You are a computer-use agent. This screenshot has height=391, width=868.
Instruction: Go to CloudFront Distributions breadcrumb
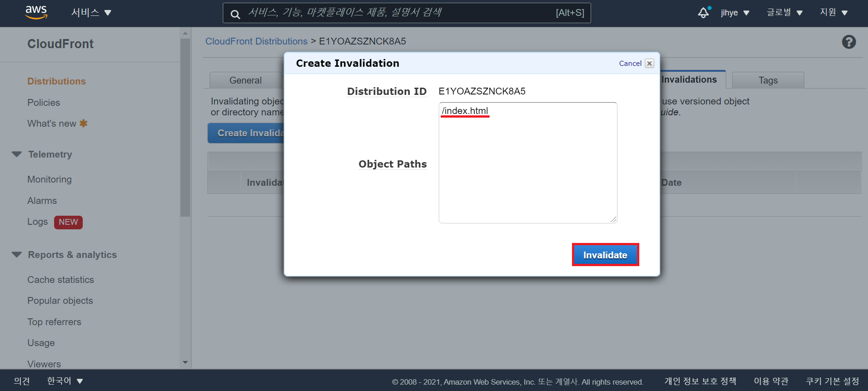click(256, 41)
